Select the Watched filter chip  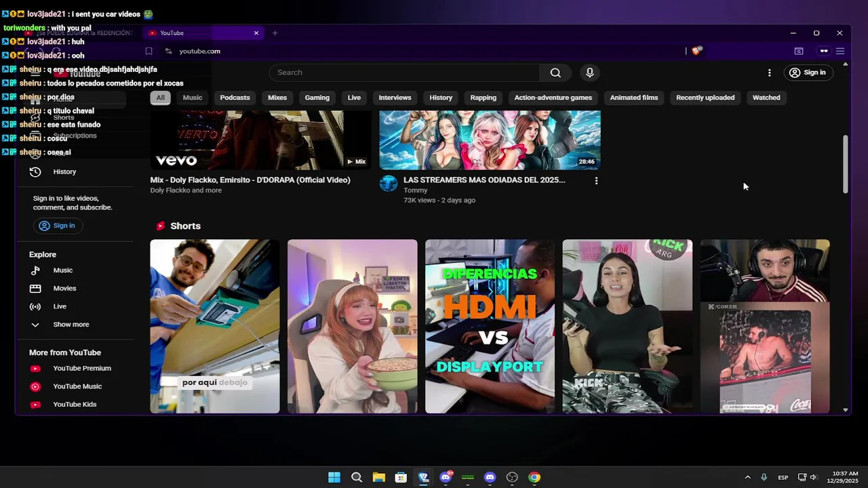(766, 98)
